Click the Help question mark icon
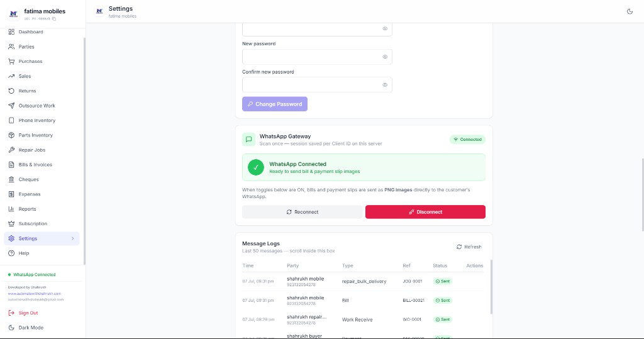The width and height of the screenshot is (644, 339). click(x=11, y=253)
